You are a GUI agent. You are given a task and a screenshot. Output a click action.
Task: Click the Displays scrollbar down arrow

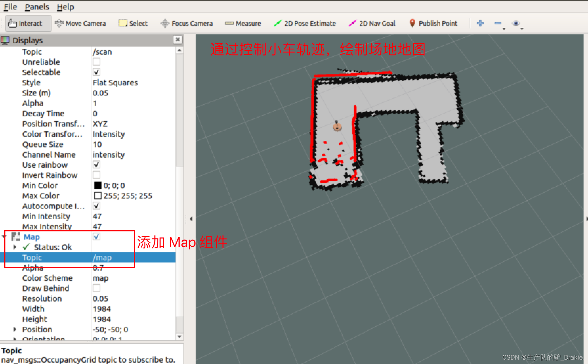(180, 337)
